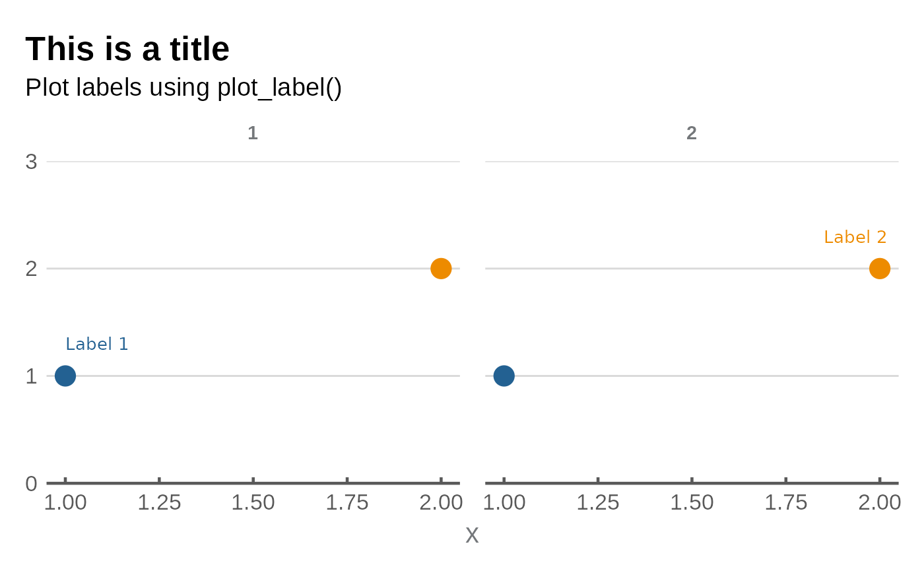Click the x-axis title "x"
The width and height of the screenshot is (924, 571).
pyautogui.click(x=472, y=535)
